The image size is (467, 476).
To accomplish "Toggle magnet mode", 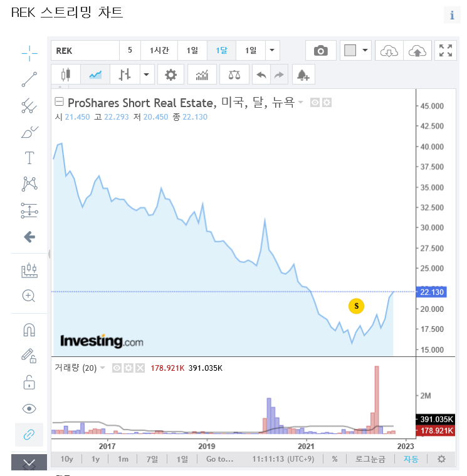I will (x=29, y=330).
